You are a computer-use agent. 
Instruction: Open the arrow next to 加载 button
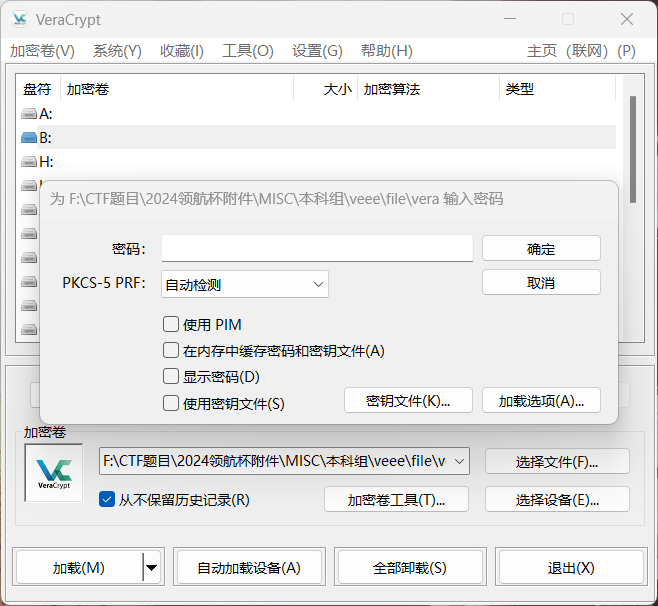[x=151, y=568]
